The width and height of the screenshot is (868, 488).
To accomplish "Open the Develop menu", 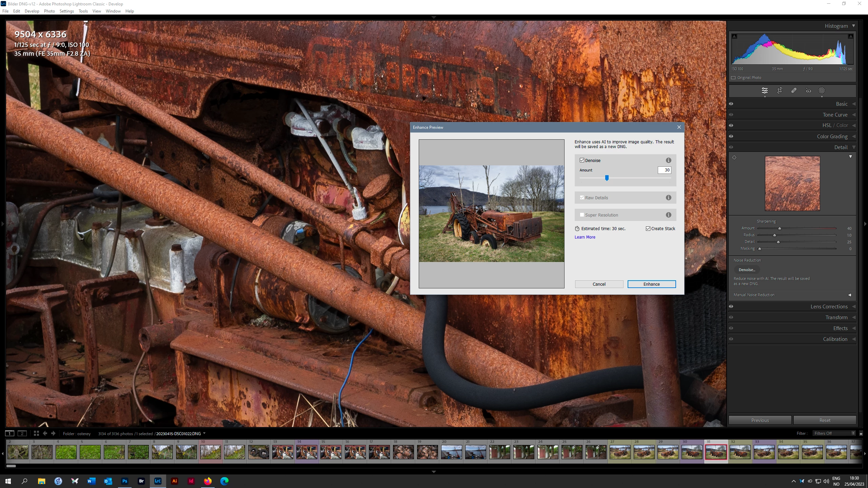I will tap(32, 11).
